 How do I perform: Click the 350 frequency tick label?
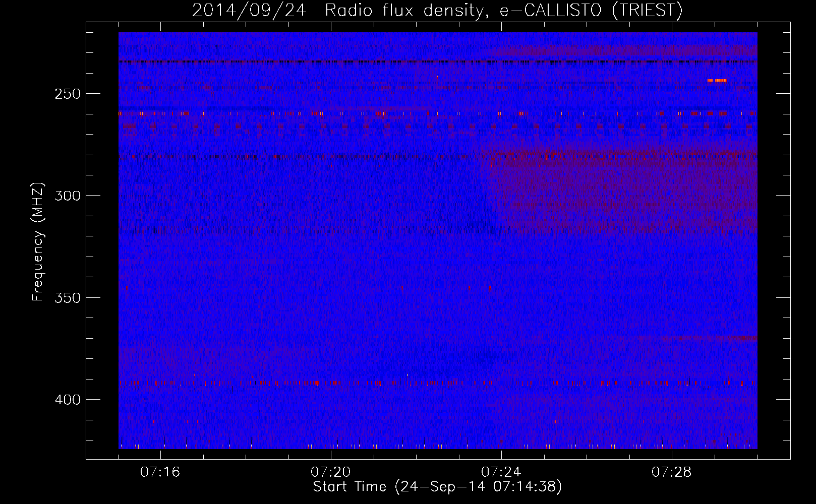(68, 298)
